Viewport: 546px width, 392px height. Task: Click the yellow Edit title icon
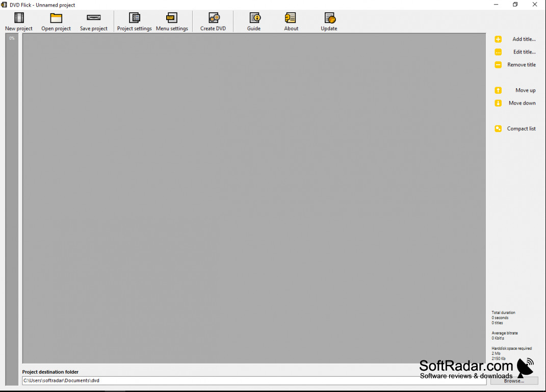498,52
